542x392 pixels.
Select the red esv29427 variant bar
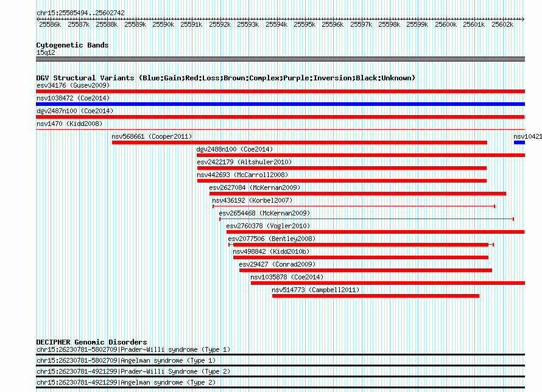click(x=366, y=270)
